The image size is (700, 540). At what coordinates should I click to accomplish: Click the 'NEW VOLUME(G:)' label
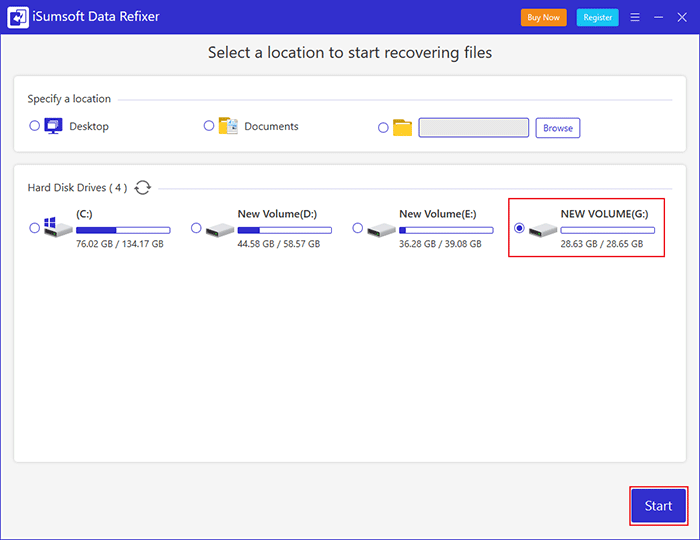coord(605,214)
